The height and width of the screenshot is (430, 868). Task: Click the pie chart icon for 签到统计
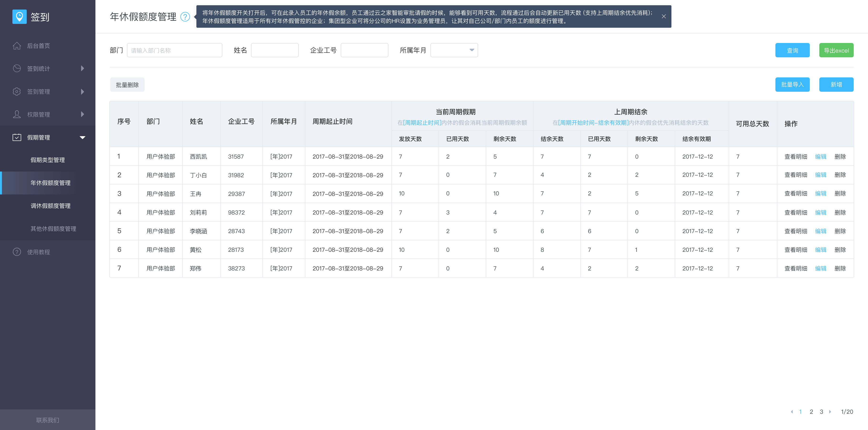click(x=17, y=69)
